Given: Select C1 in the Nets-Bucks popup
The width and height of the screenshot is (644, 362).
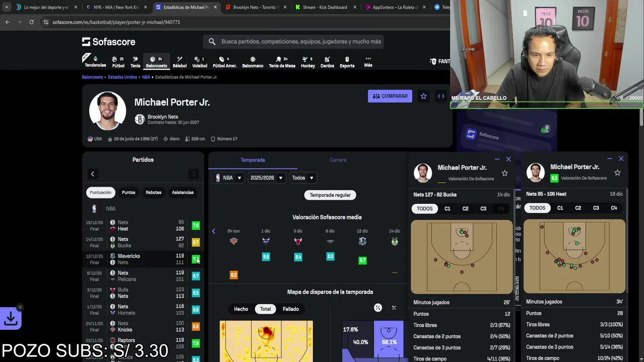Looking at the screenshot, I should click(447, 208).
